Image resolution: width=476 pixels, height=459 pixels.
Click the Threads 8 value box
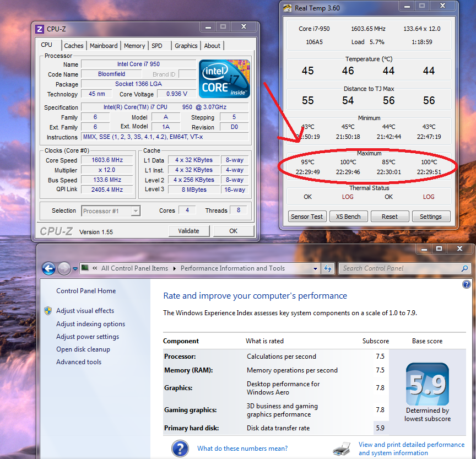click(x=239, y=210)
